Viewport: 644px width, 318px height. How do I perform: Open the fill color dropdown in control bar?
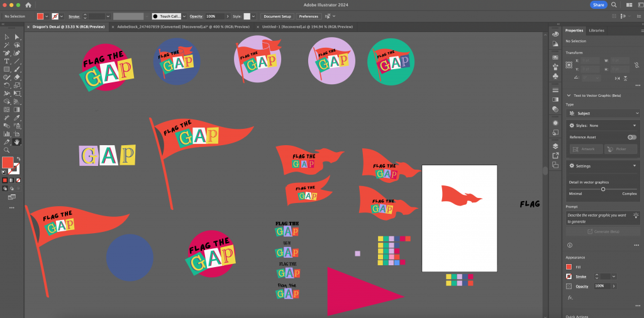pyautogui.click(x=47, y=16)
